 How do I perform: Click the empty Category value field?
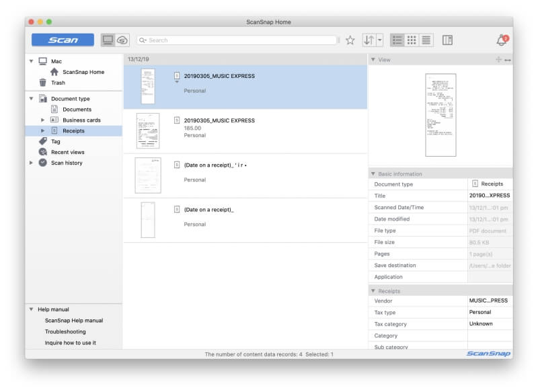pyautogui.click(x=490, y=336)
